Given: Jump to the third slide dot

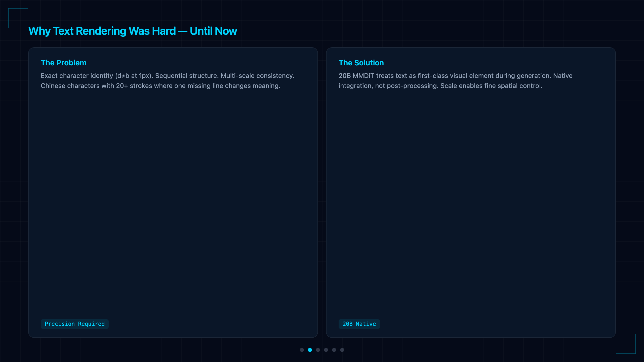Looking at the screenshot, I should [x=318, y=350].
